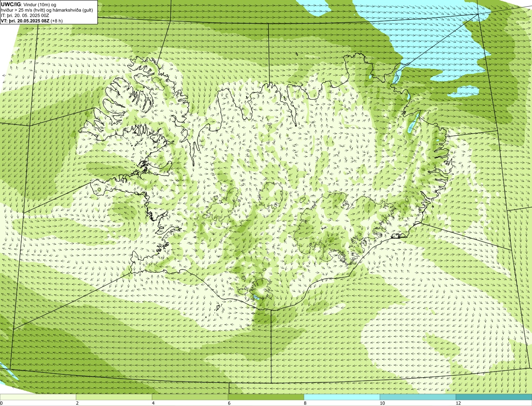Click the 'IT: þri. 20. 05. 2025 00Z' line
The height and width of the screenshot is (406, 532).
[25, 15]
